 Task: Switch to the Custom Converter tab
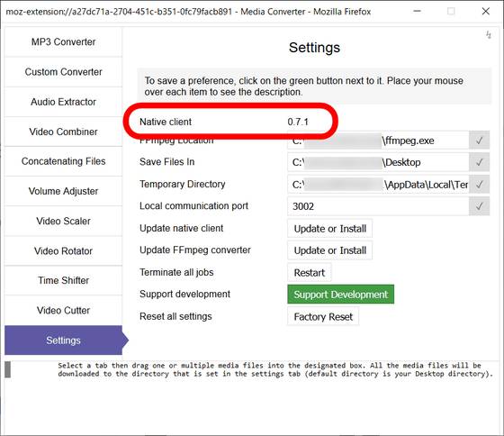click(x=63, y=72)
